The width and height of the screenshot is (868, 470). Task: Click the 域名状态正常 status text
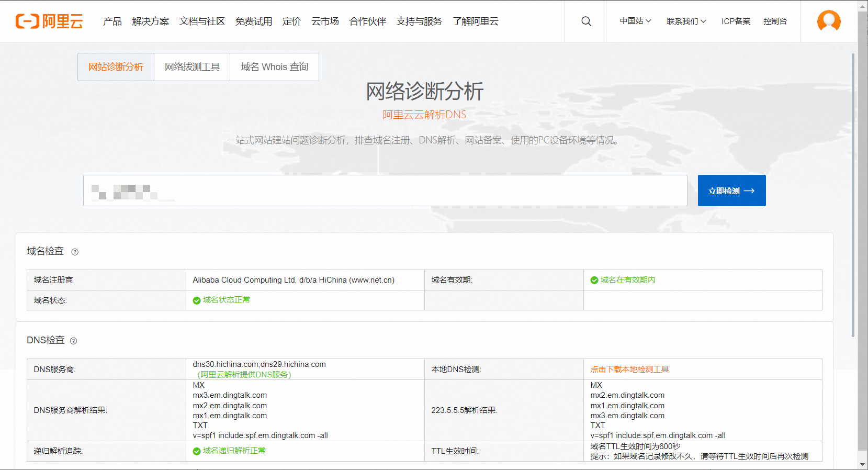click(x=227, y=300)
